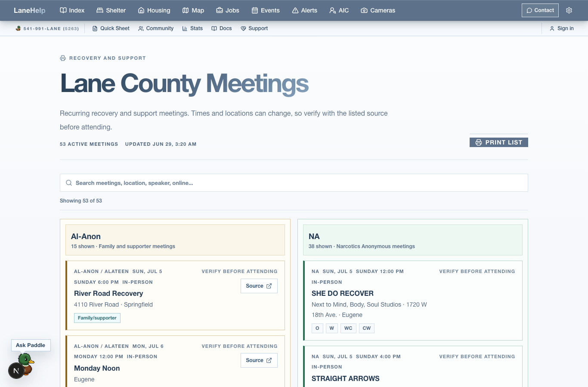588x387 pixels.
Task: Click the O tag on SHE DO RECOVER
Action: coord(317,328)
